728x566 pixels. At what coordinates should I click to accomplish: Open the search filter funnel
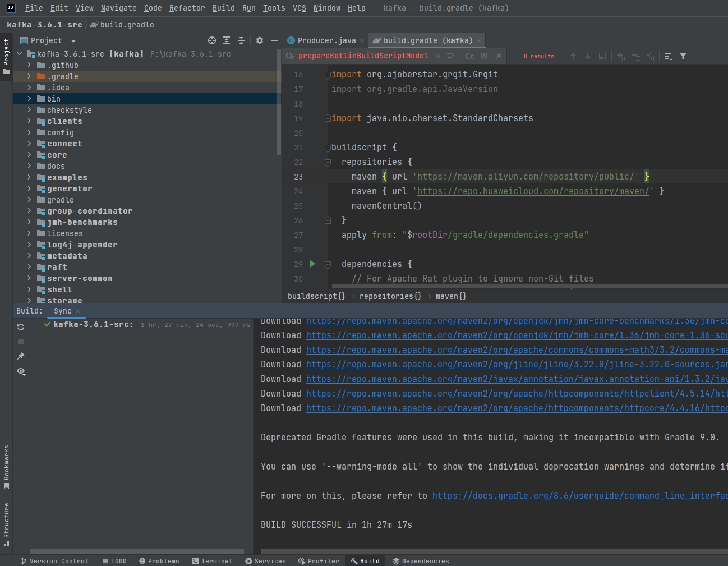click(x=683, y=56)
